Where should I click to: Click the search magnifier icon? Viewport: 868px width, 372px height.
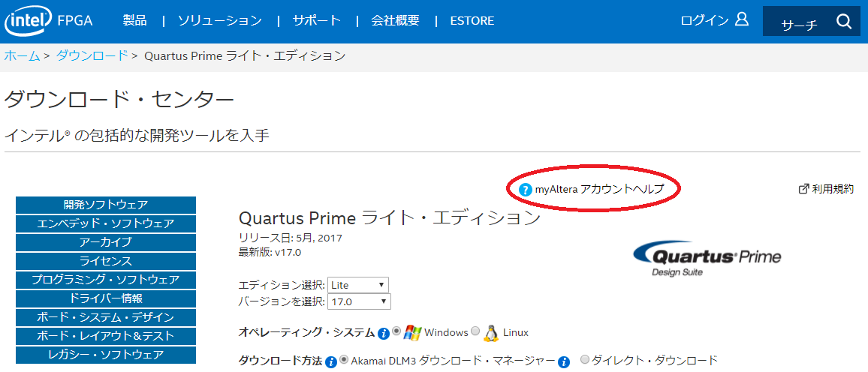pos(844,22)
